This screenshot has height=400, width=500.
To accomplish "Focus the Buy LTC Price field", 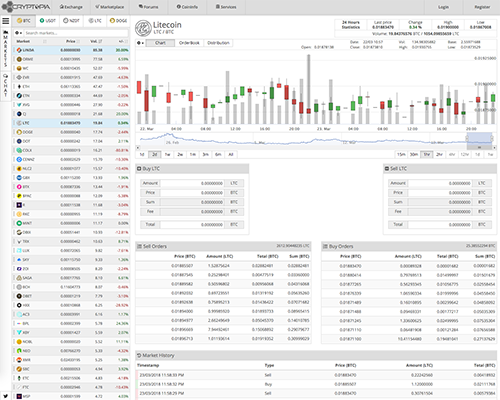I will (x=192, y=193).
